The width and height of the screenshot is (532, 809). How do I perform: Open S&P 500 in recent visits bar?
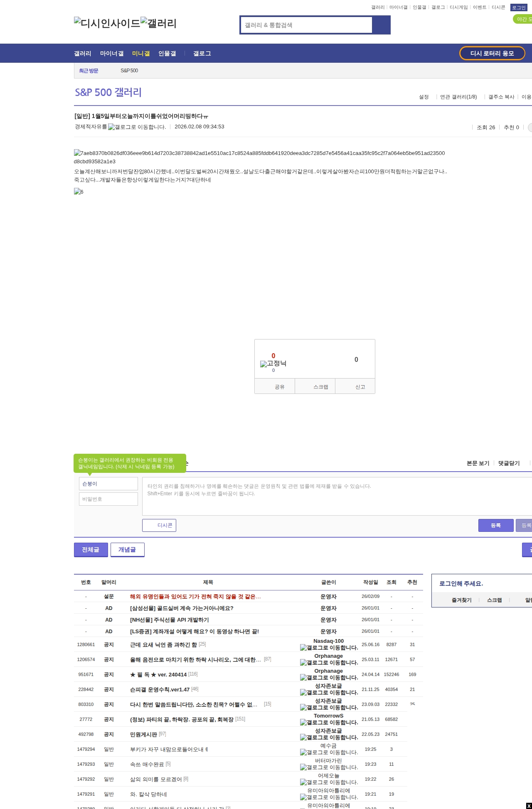[129, 71]
